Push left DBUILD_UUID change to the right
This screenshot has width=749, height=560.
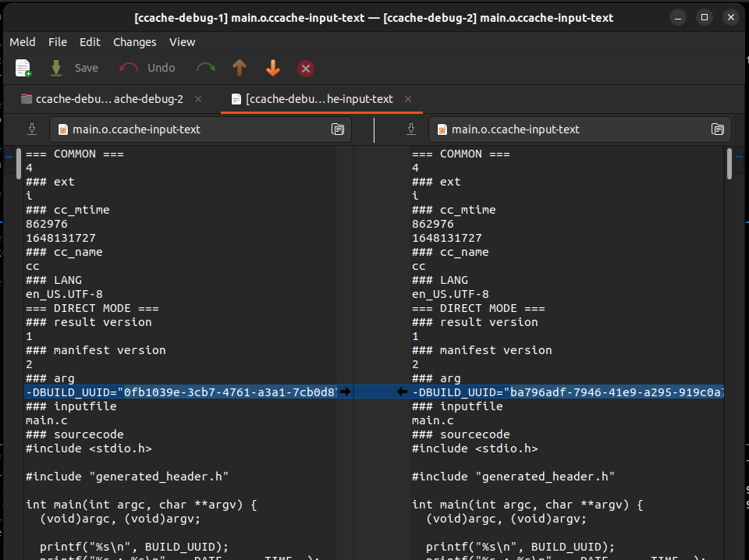pos(346,392)
